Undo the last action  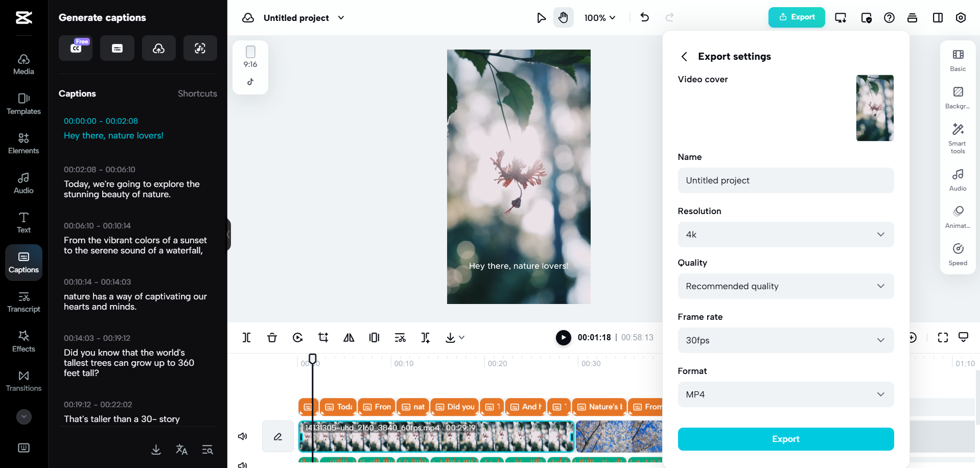pos(645,17)
